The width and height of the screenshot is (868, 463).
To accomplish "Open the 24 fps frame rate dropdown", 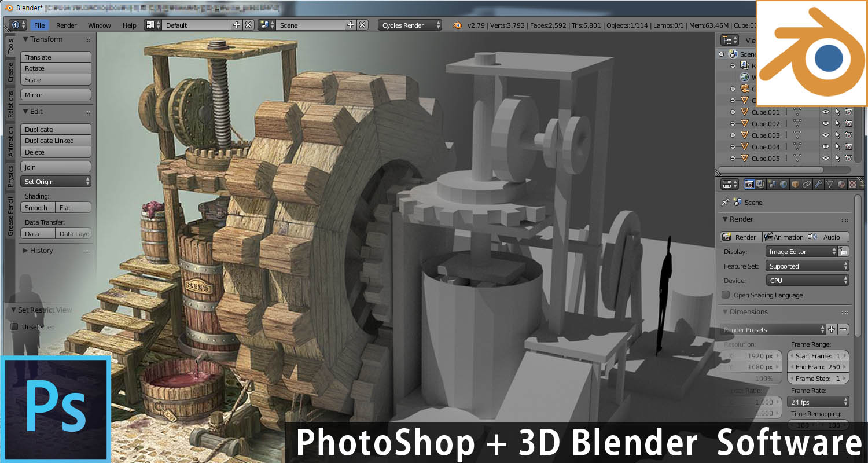I will pyautogui.click(x=818, y=402).
